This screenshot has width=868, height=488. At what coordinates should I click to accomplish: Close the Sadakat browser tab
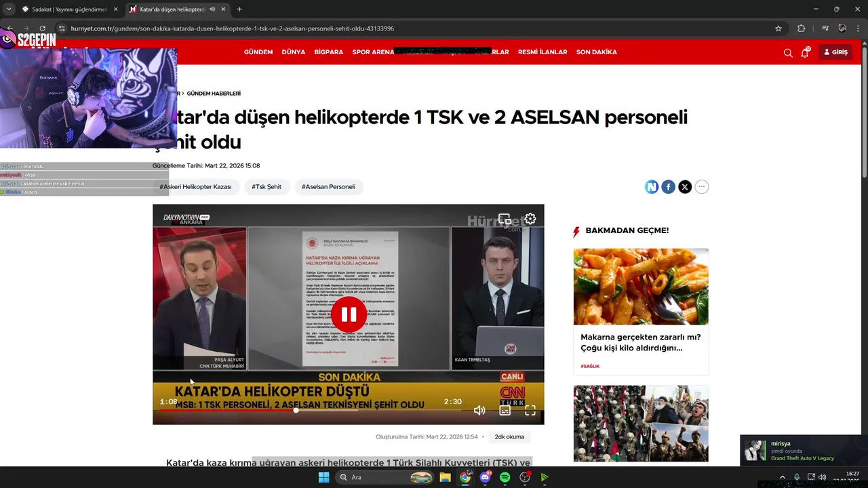[115, 9]
